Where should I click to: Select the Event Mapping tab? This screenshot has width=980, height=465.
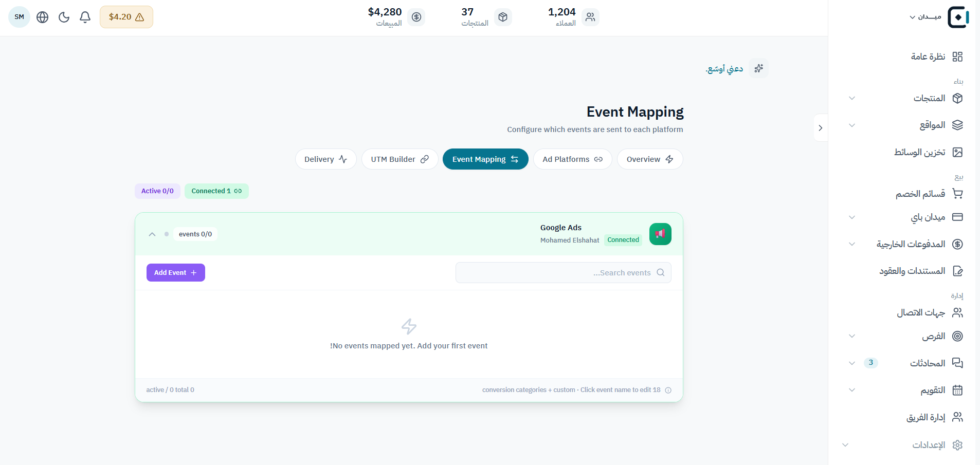click(x=485, y=159)
